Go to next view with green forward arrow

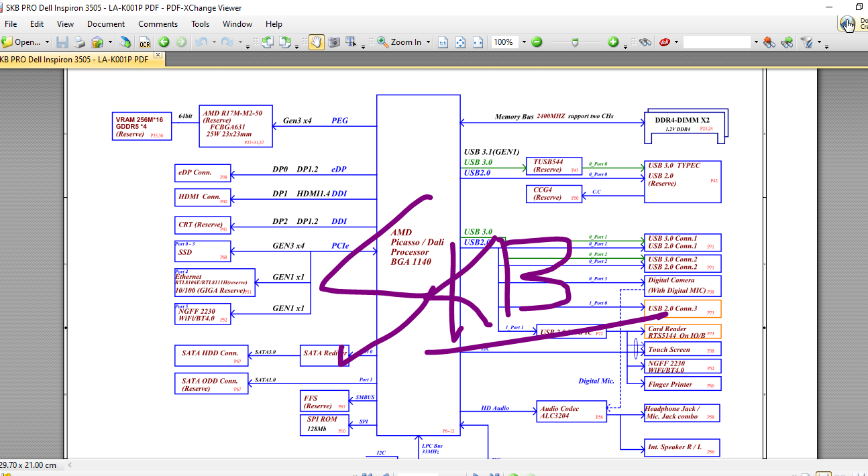coord(181,42)
